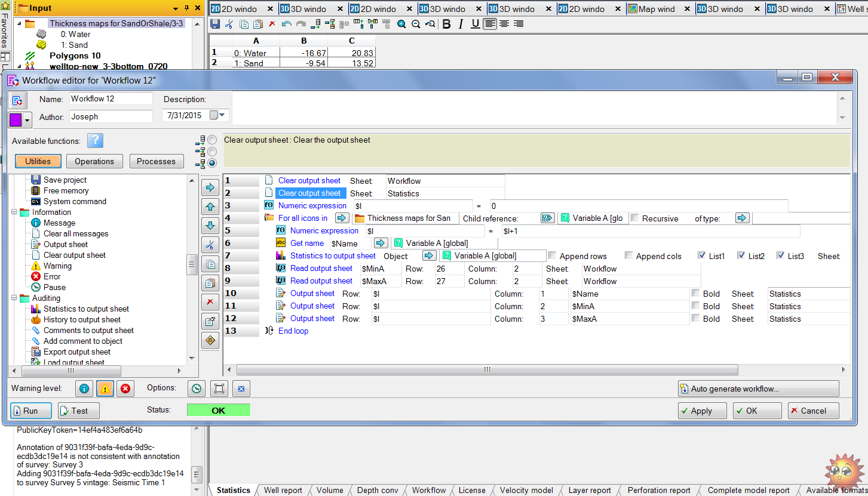Viewport: 868px width, 496px height.
Task: Select the middle workflow layout radio button
Action: pyautogui.click(x=212, y=152)
